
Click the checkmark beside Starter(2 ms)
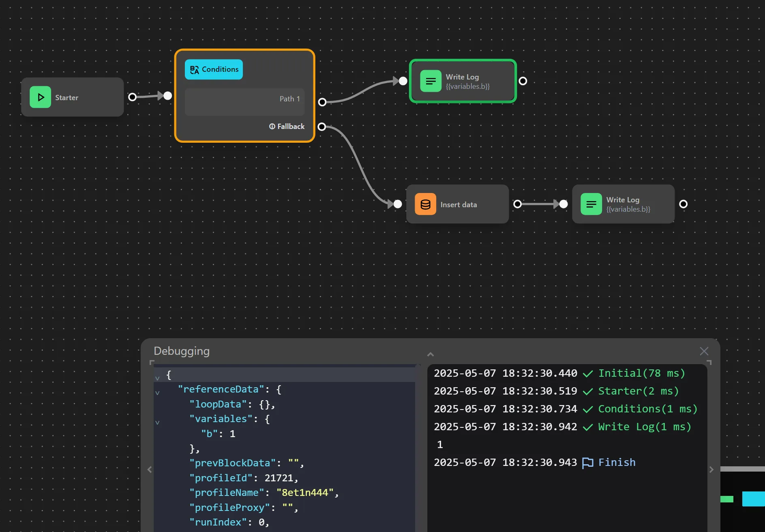coord(588,392)
